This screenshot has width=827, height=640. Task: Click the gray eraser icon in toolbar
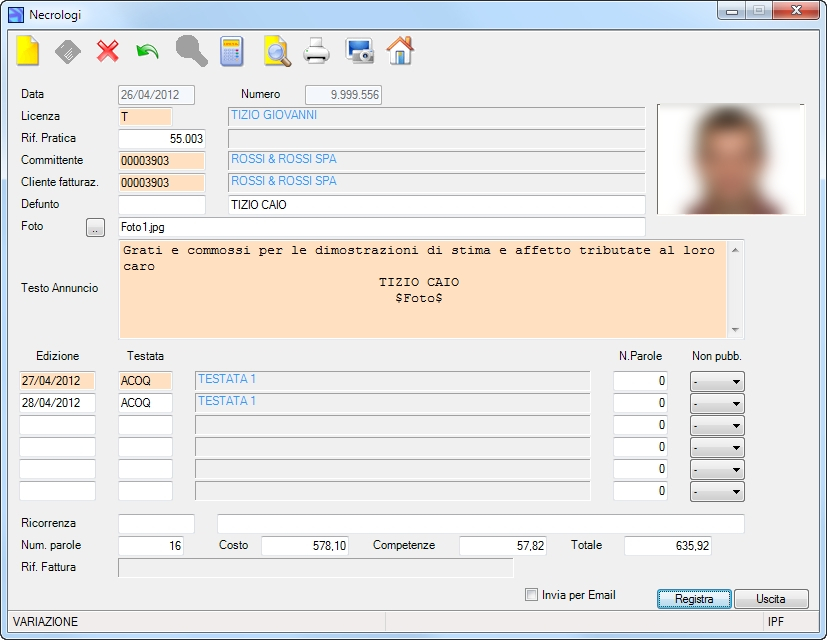(x=68, y=52)
